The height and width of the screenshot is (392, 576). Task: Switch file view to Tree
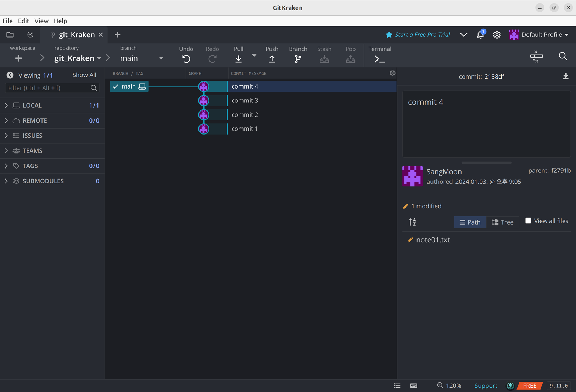(x=503, y=222)
